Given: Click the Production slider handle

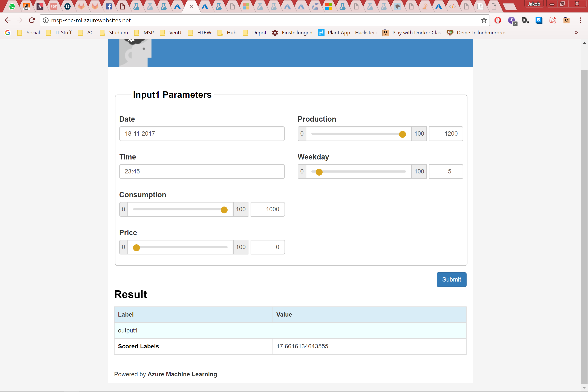Looking at the screenshot, I should [x=402, y=134].
